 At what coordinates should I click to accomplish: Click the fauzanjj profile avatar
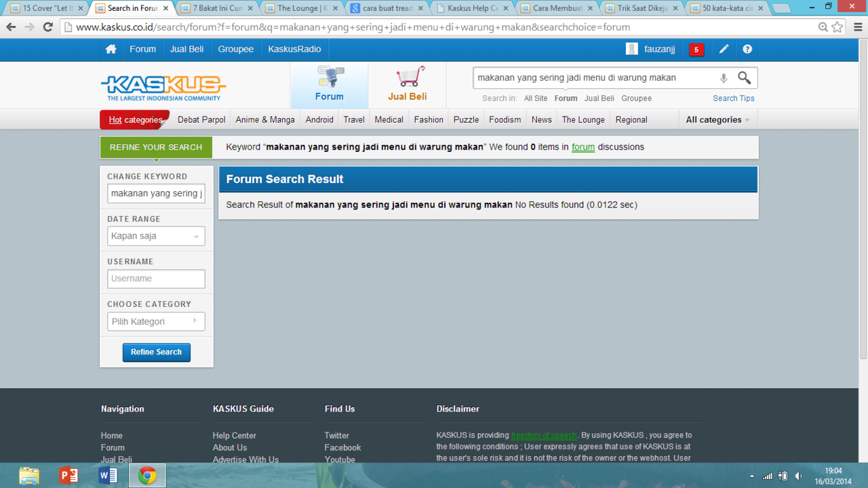[632, 49]
